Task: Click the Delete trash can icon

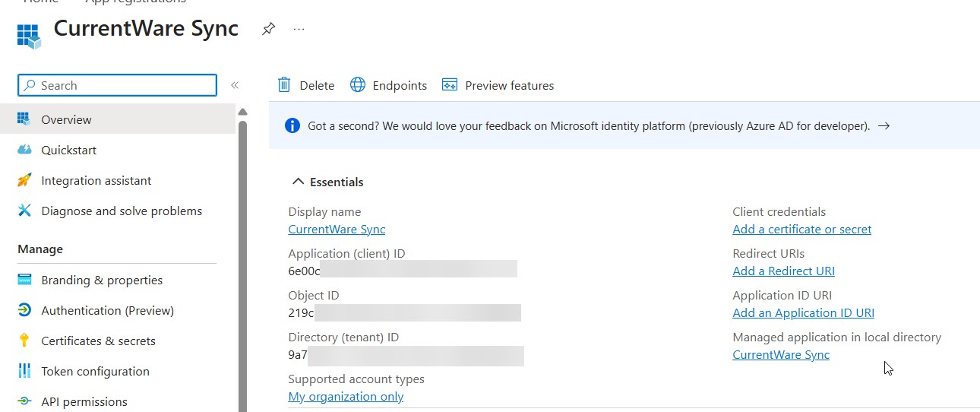Action: click(x=284, y=85)
